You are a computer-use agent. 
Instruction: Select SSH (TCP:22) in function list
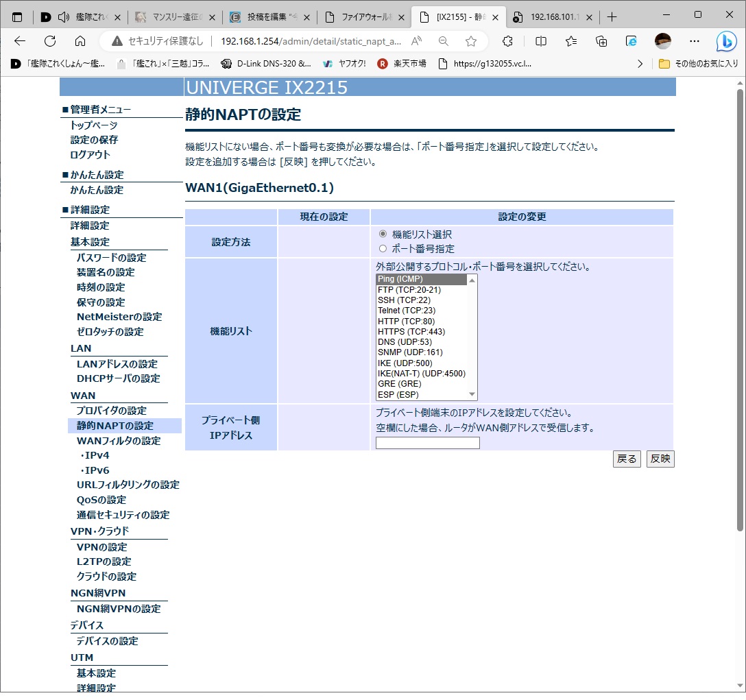click(422, 300)
